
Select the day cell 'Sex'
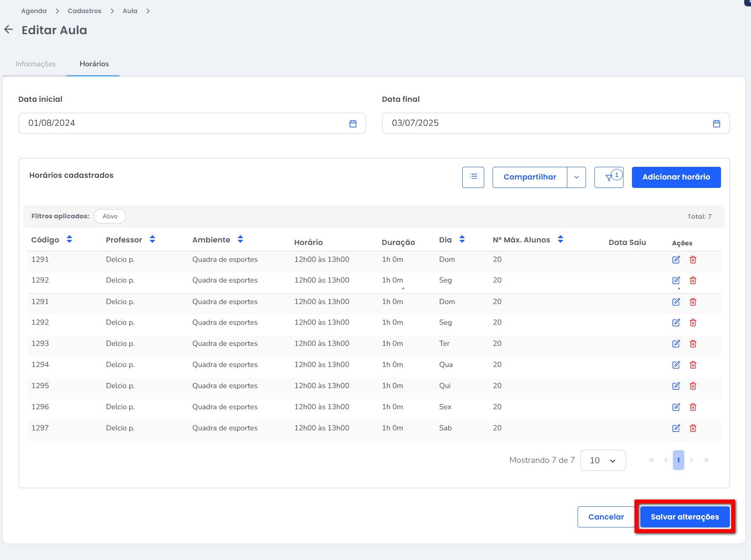[445, 407]
